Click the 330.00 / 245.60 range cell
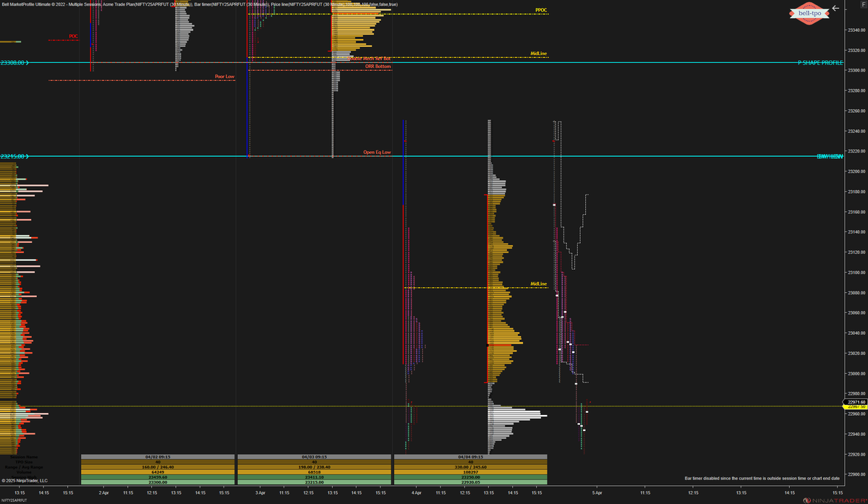 (470, 467)
